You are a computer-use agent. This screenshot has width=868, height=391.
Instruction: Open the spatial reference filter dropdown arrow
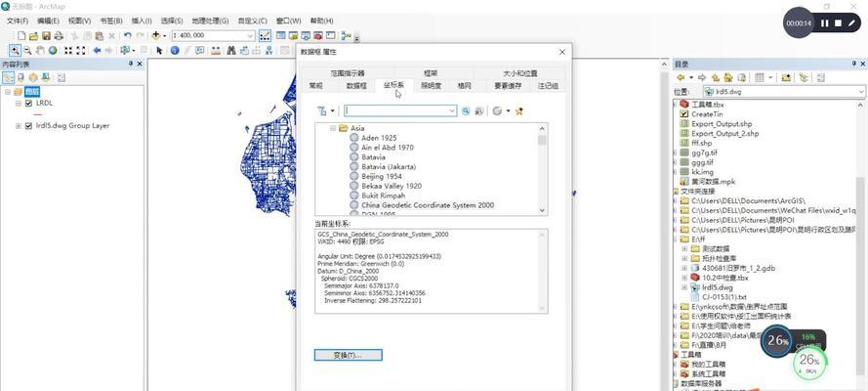(x=332, y=110)
